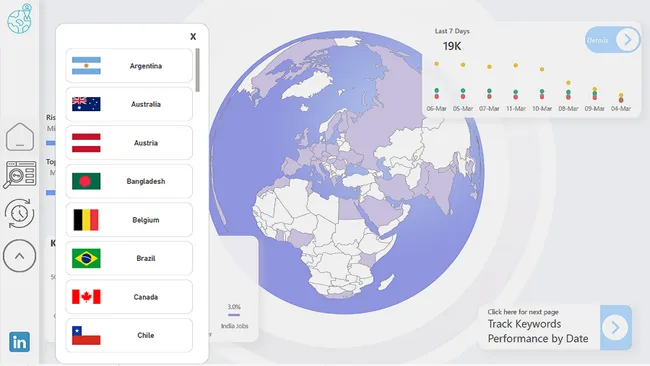Collapse the sidebar with the up-arrow circle

coord(19,256)
